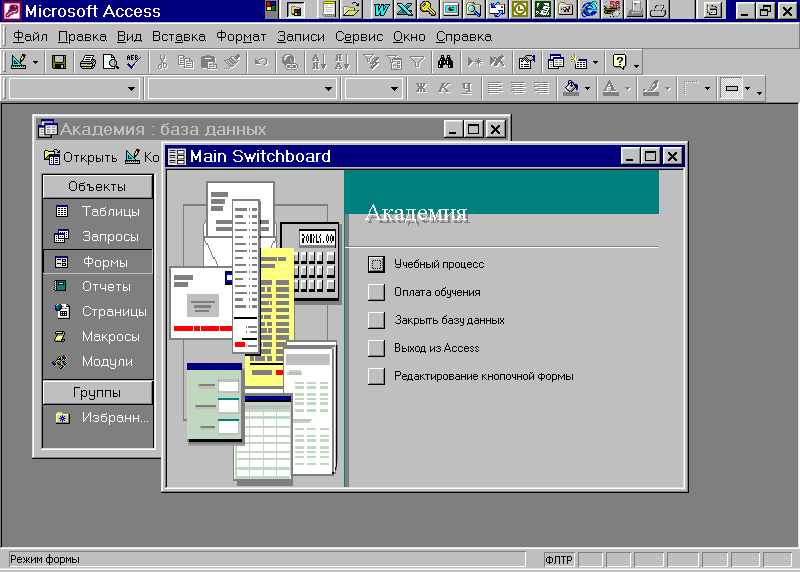The width and height of the screenshot is (800, 572).
Task: Click the Группы bar in database window
Action: point(97,392)
